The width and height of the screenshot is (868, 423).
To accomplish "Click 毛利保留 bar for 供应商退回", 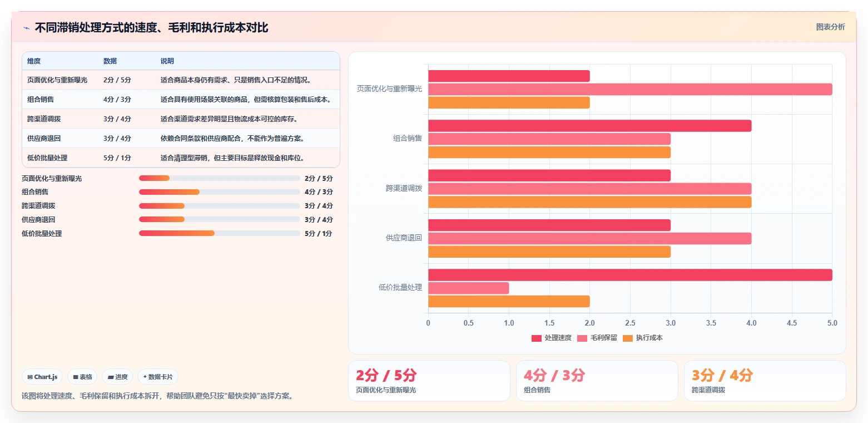I will 589,238.
